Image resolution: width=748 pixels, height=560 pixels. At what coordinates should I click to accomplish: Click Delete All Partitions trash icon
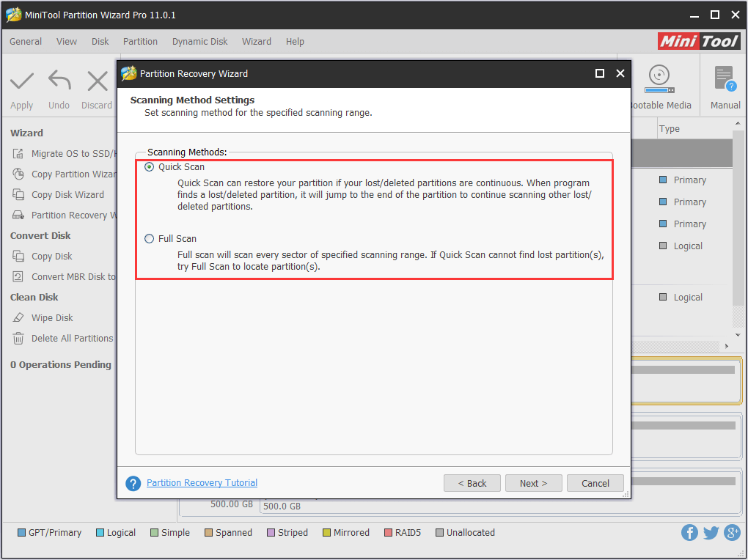18,338
